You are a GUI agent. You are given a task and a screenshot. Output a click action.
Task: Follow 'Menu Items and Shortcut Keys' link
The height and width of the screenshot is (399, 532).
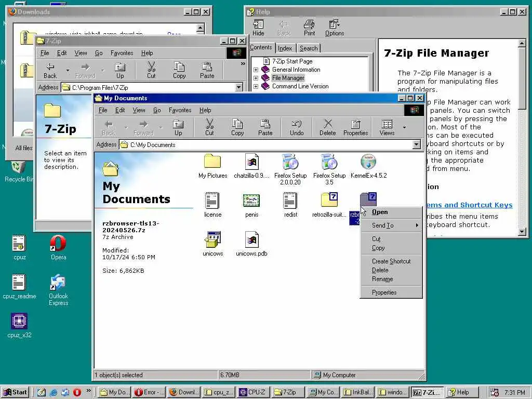[x=470, y=205]
